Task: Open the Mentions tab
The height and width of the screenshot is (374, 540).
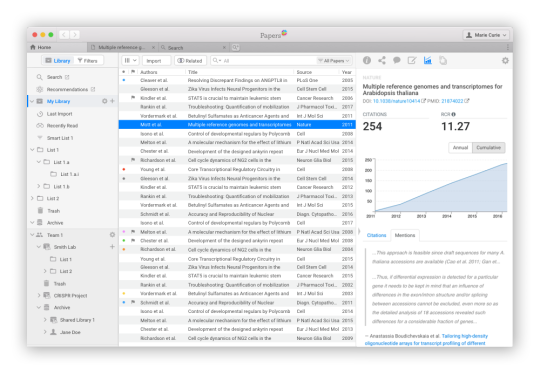Action: point(405,235)
